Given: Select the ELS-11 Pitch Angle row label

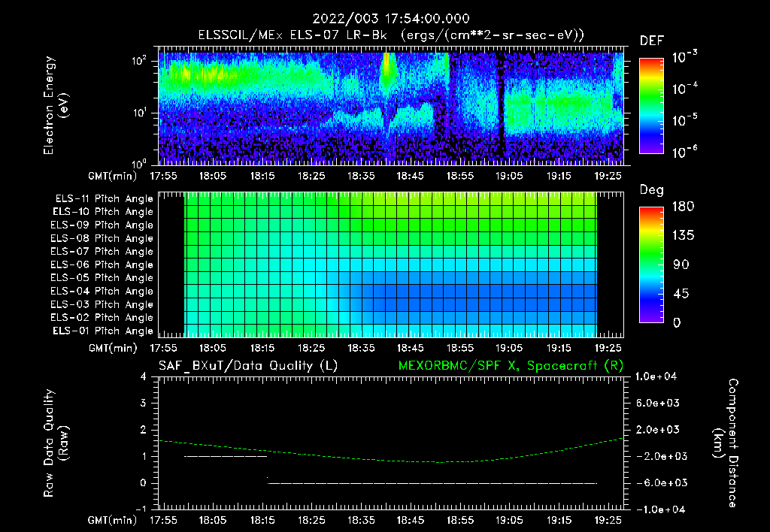Looking at the screenshot, I should (x=104, y=199).
